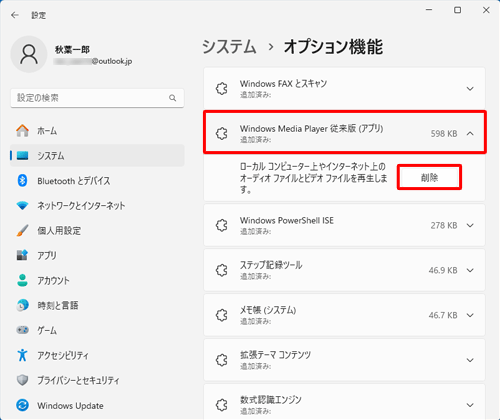Viewport: 500px width, 420px height.
Task: Minimize the settings window
Action: point(429,10)
